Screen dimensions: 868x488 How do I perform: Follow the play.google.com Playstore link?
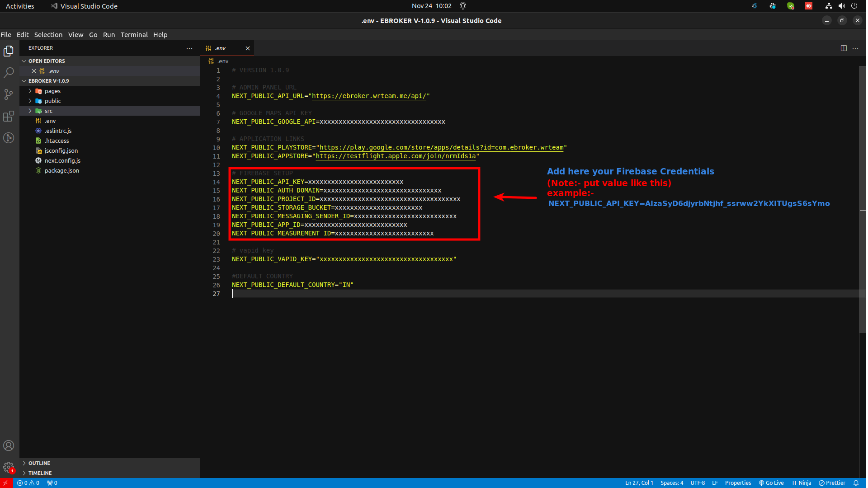442,147
